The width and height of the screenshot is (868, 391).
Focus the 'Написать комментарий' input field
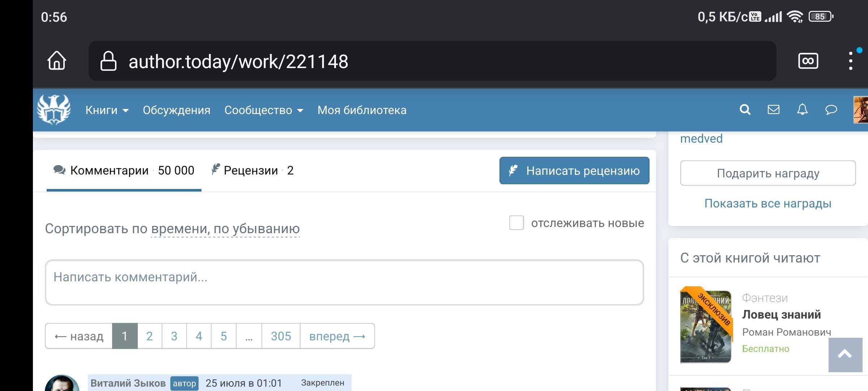click(x=344, y=282)
